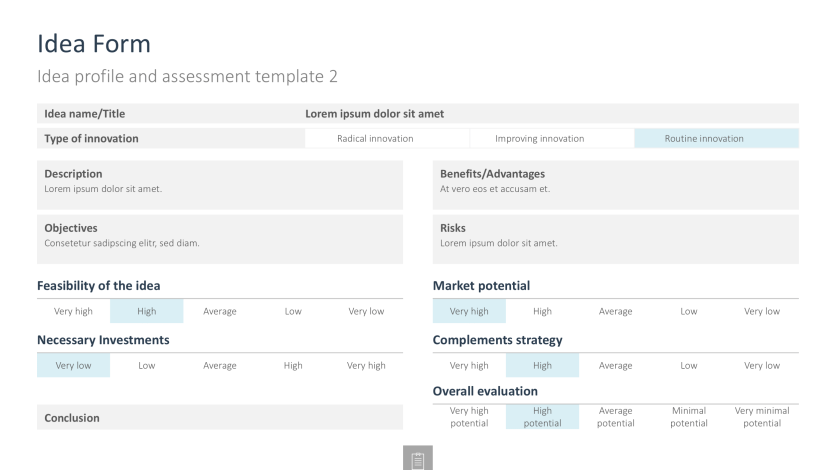Click the Conclusion field

[x=220, y=417]
